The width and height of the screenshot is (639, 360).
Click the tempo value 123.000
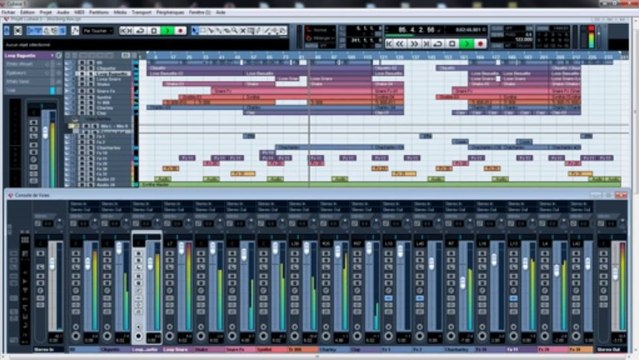pyautogui.click(x=523, y=40)
